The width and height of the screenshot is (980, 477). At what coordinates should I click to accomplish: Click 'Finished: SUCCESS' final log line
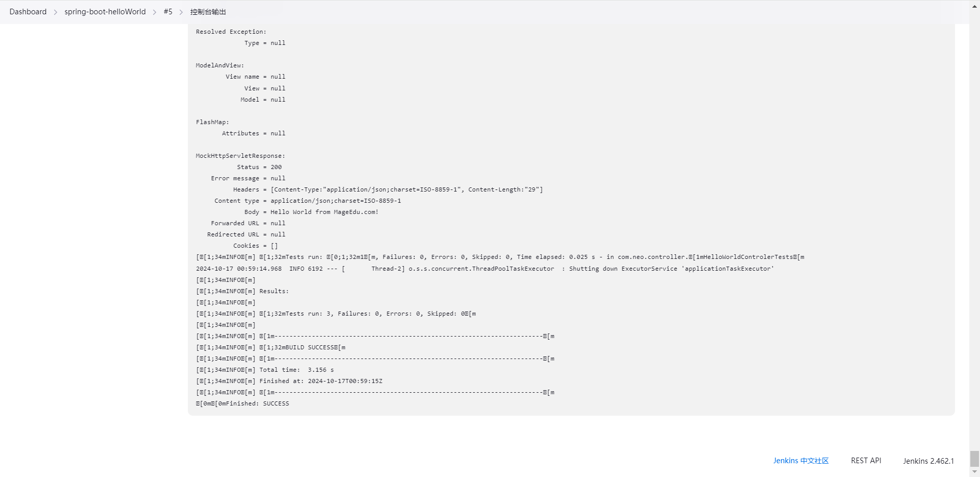click(242, 403)
